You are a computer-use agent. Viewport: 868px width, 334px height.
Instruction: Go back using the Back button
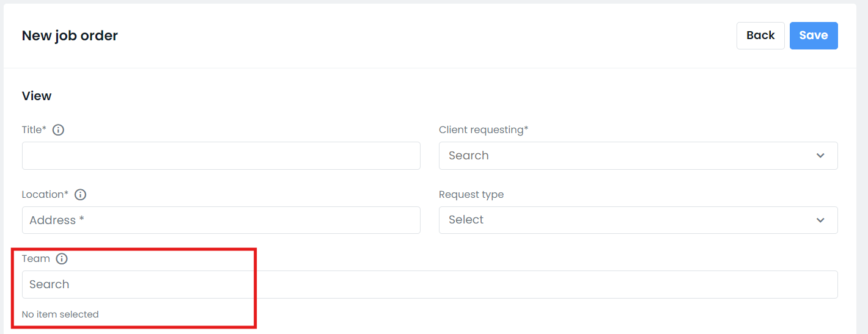(x=760, y=35)
